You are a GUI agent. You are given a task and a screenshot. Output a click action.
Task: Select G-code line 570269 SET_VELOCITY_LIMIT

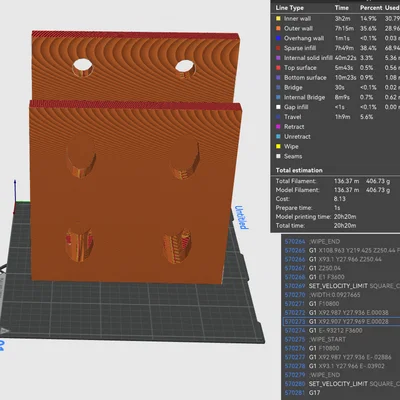[341, 286]
